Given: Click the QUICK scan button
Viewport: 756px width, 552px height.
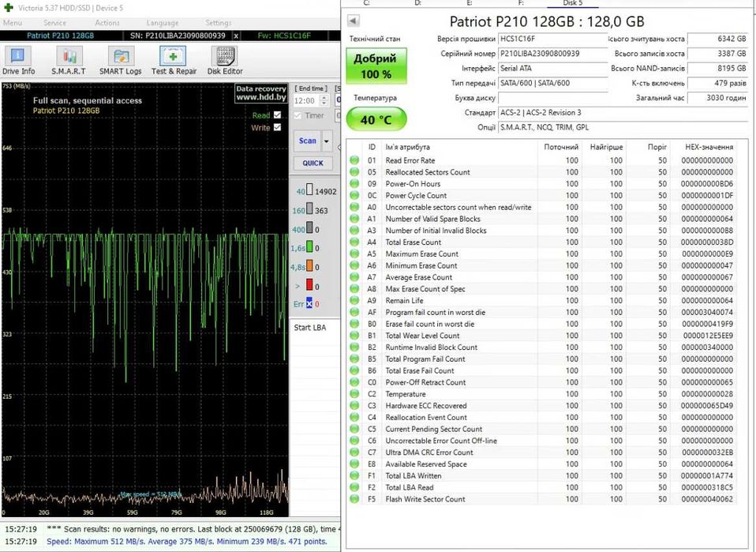Looking at the screenshot, I should tap(313, 163).
